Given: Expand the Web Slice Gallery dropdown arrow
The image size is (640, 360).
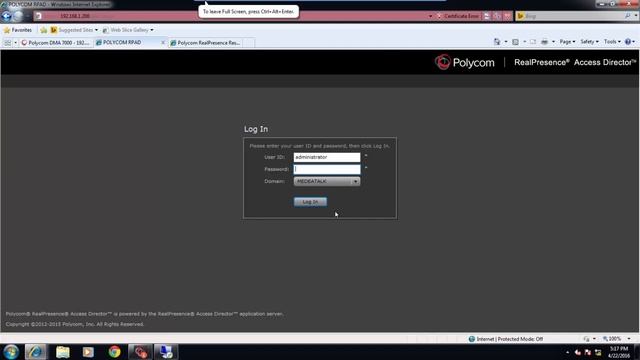Looking at the screenshot, I should click(x=152, y=30).
